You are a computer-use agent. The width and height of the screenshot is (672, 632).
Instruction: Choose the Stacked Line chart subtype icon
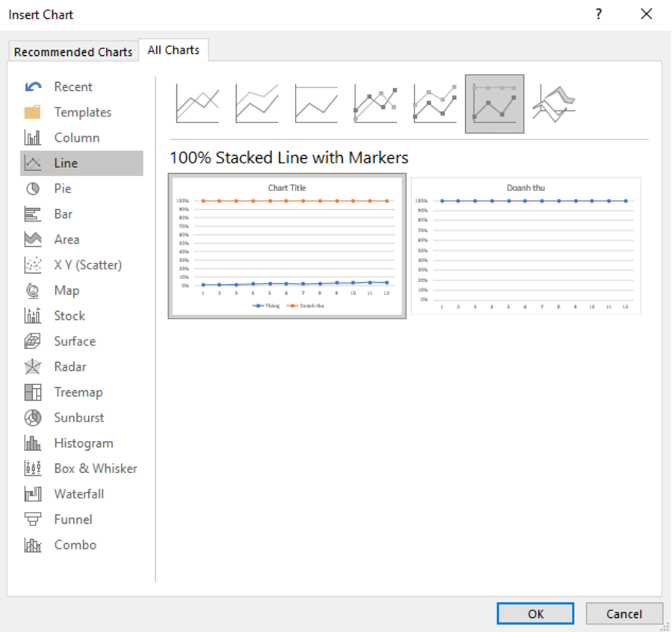coord(257,104)
